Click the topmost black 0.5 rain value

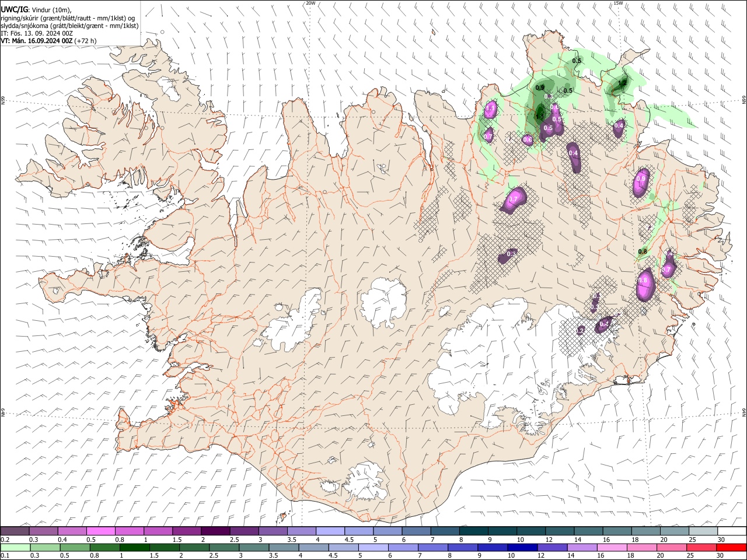coord(577,61)
